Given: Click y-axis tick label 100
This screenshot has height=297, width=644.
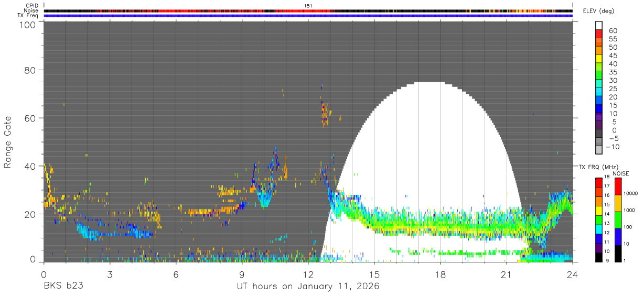Looking at the screenshot, I should 28,25.
